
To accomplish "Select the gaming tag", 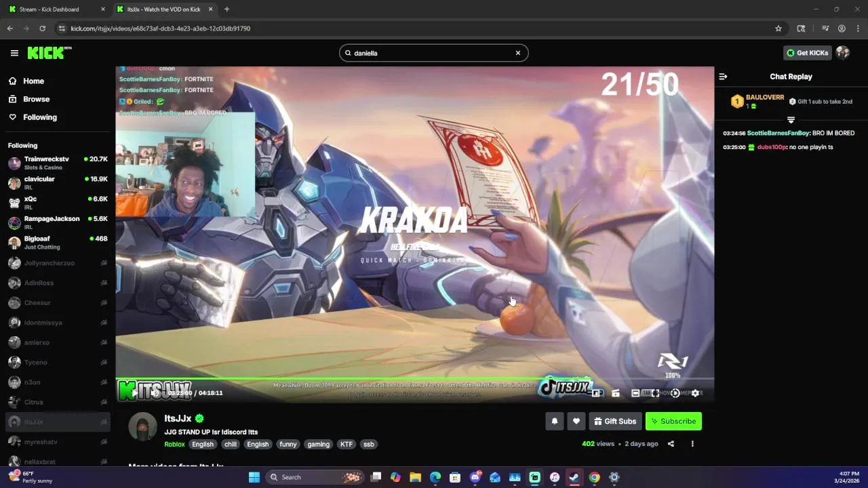I will (x=318, y=444).
